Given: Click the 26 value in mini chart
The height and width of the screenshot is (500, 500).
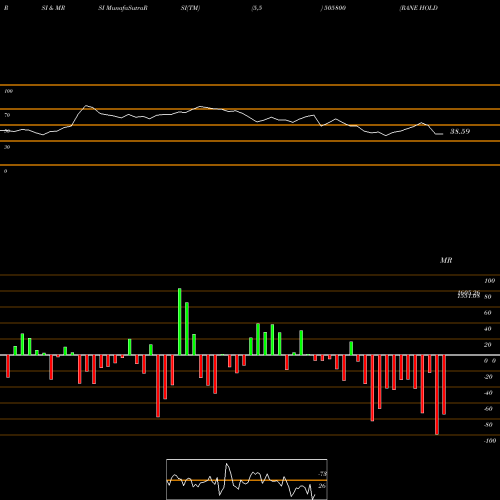Looking at the screenshot, I should tap(322, 486).
